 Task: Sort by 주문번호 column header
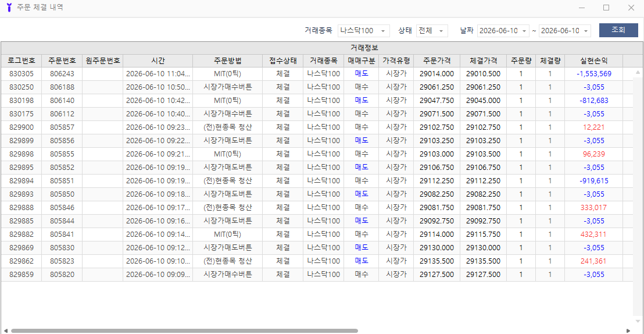(62, 61)
